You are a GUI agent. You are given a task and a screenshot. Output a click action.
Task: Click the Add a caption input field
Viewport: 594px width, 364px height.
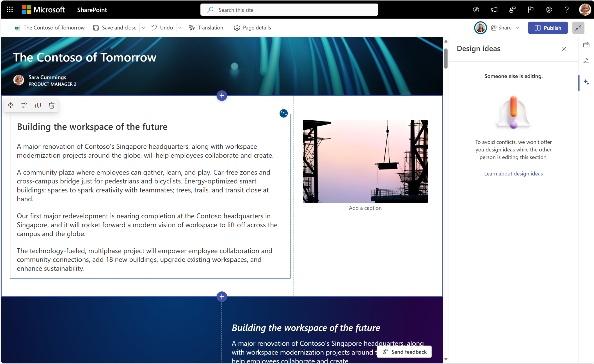click(365, 208)
